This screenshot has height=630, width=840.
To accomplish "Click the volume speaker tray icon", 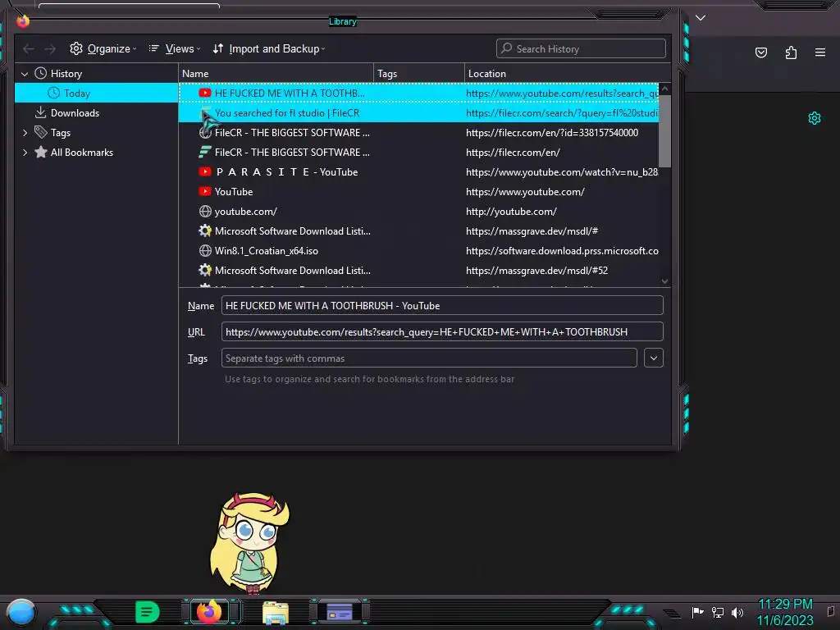I will (737, 612).
